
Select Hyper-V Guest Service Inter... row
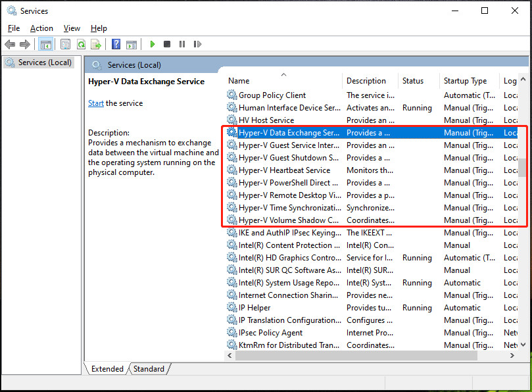coord(372,145)
